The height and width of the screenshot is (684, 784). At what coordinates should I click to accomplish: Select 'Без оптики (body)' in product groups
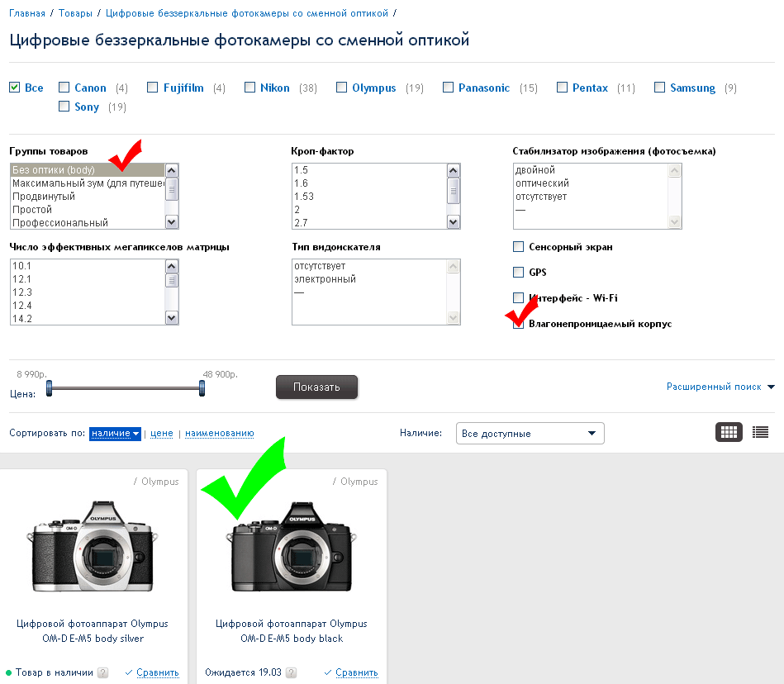[88, 169]
